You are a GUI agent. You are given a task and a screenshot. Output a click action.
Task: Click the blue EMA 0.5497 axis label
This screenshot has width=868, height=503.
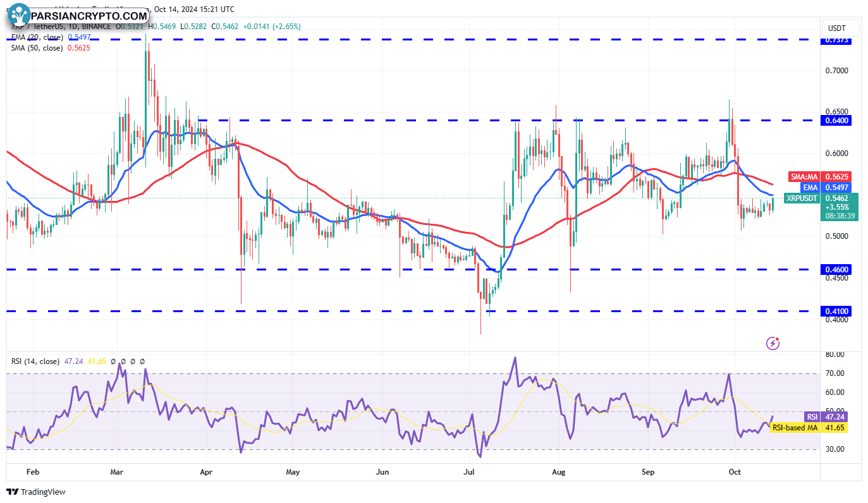827,187
